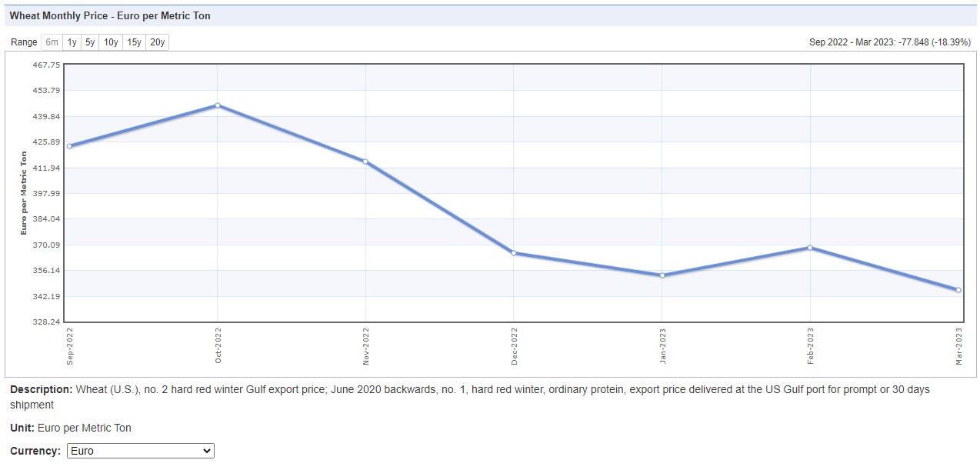980x470 pixels.
Task: Click the 370.09 y-axis value
Action: pyautogui.click(x=48, y=245)
